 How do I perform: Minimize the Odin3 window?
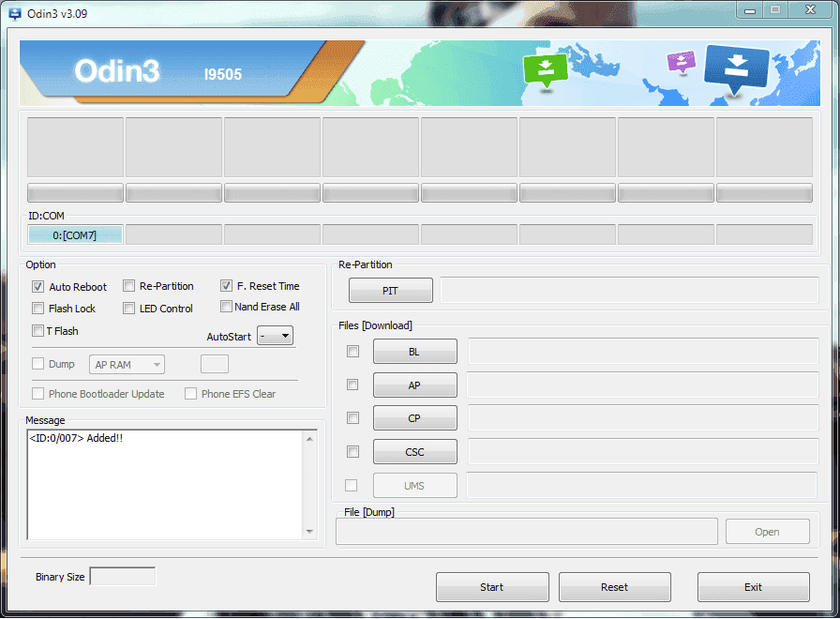(750, 9)
